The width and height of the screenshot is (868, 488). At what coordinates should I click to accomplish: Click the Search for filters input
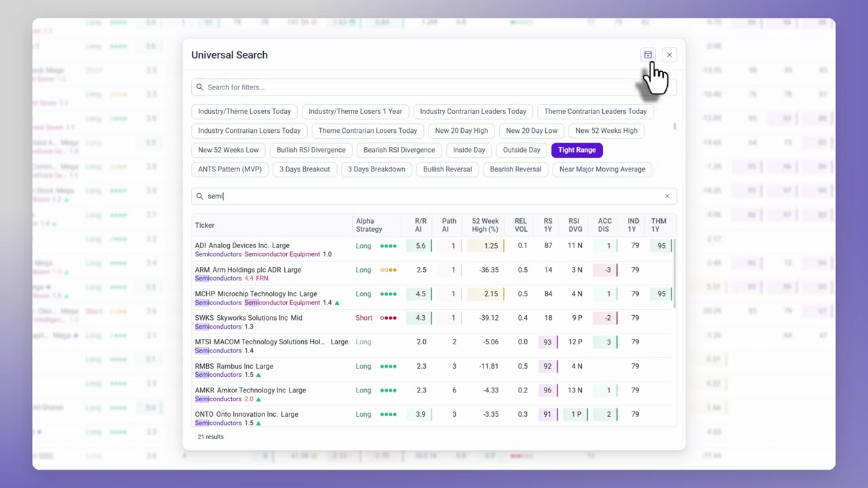pos(434,87)
